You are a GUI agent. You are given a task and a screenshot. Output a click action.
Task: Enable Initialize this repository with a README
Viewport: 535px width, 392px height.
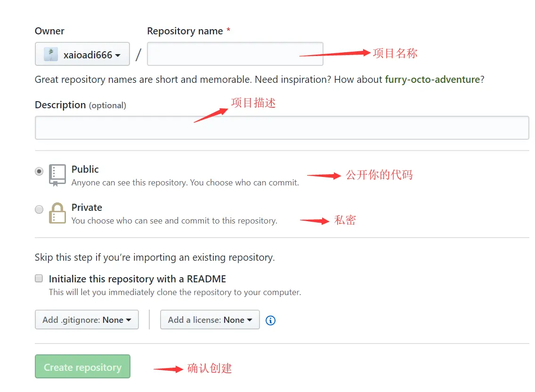[39, 279]
